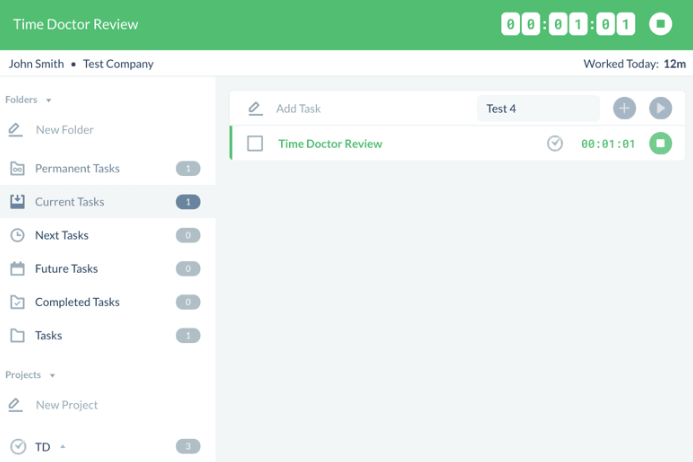Click the pencil icon beside Add Task
The height and width of the screenshot is (462, 693).
pyautogui.click(x=255, y=108)
